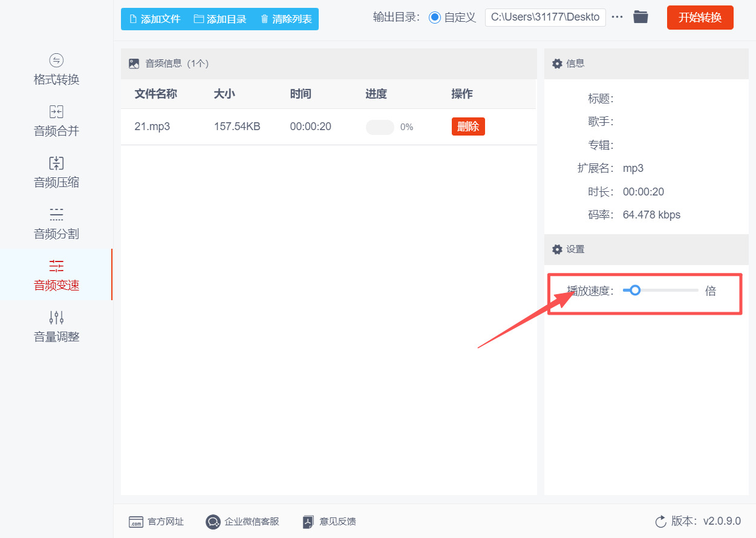
Task: Click 添加文件 button
Action: tap(154, 19)
